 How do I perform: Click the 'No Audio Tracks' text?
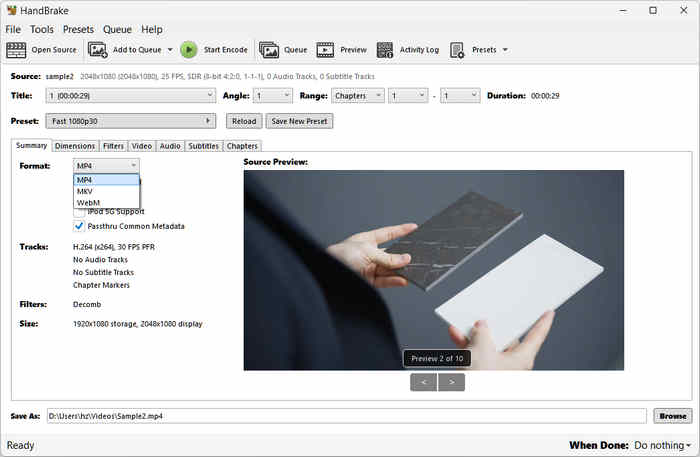pyautogui.click(x=100, y=260)
